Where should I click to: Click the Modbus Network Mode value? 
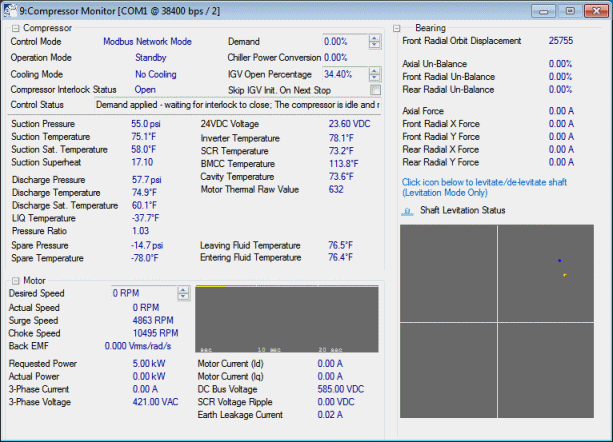[147, 41]
